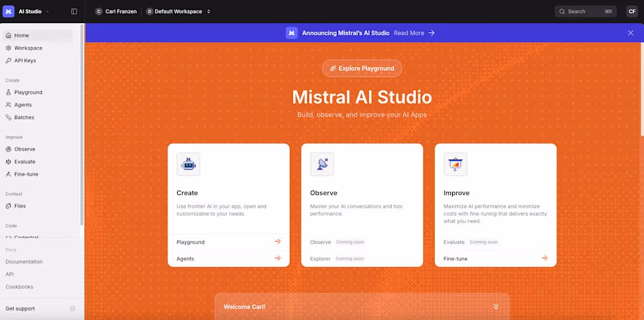Open the Cookbooks docs link
The height and width of the screenshot is (320, 644).
point(19,287)
